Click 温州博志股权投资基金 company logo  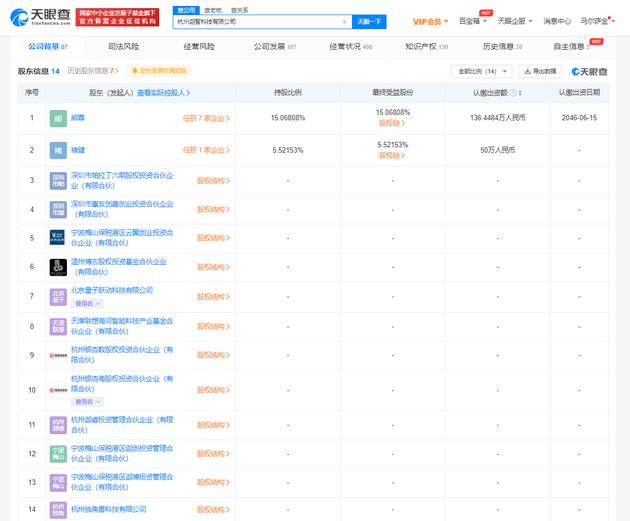58,267
